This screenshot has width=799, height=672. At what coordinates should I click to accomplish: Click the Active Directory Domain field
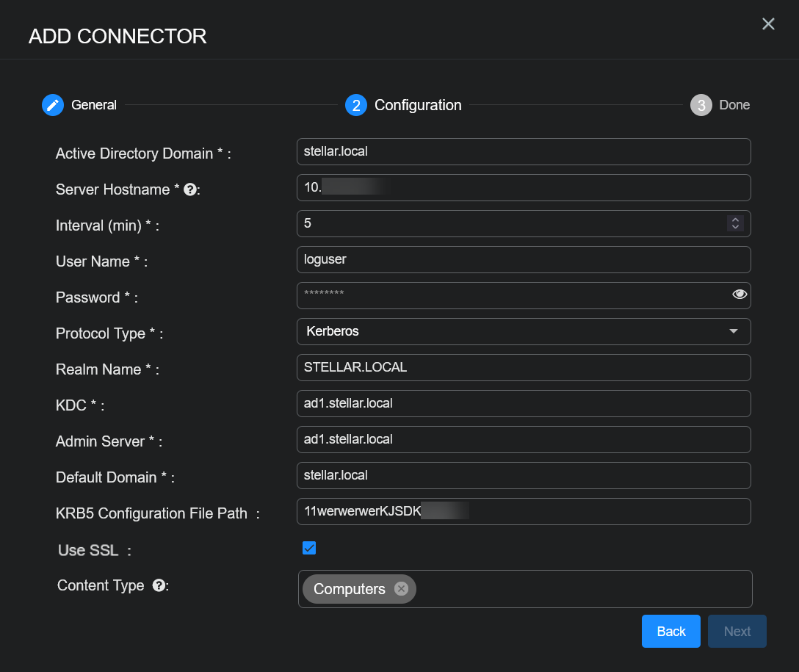pyautogui.click(x=524, y=152)
